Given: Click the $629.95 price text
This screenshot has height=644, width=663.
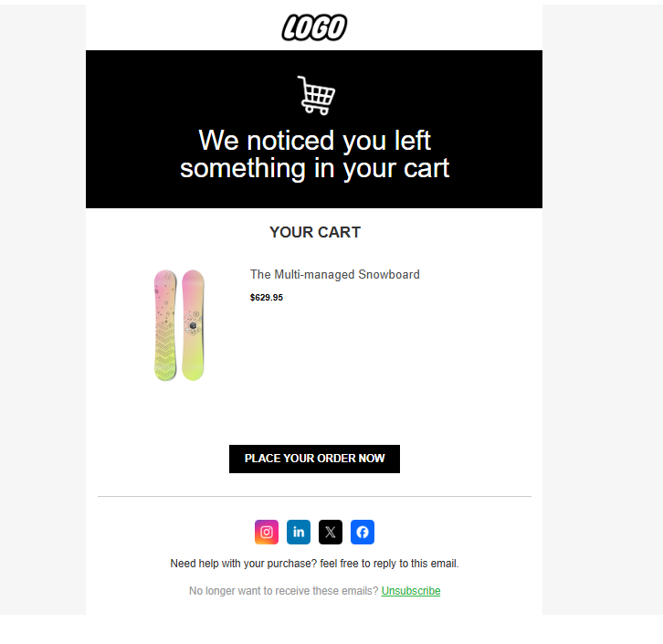Looking at the screenshot, I should click(267, 298).
